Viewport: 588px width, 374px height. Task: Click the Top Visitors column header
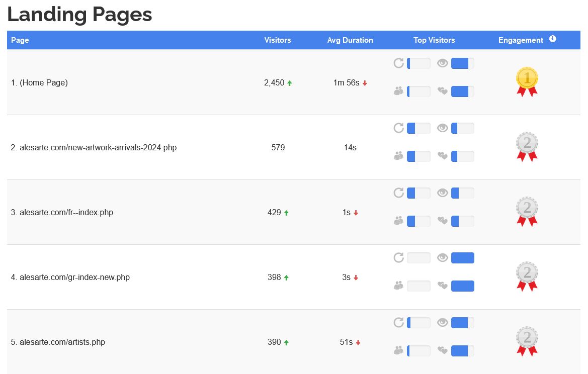click(434, 40)
